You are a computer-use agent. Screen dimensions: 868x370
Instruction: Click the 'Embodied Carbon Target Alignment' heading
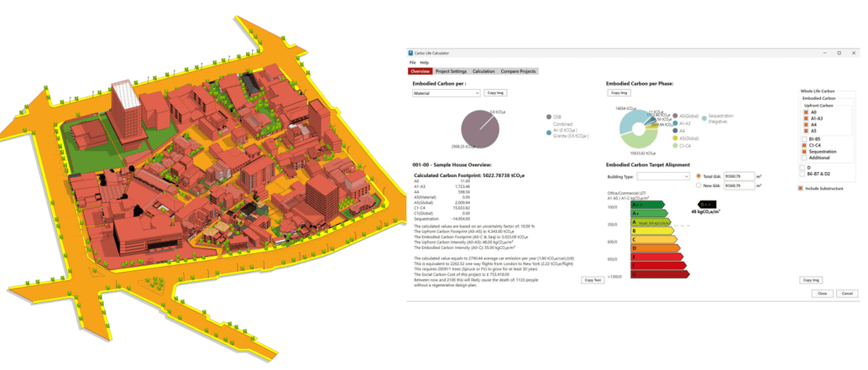(648, 164)
